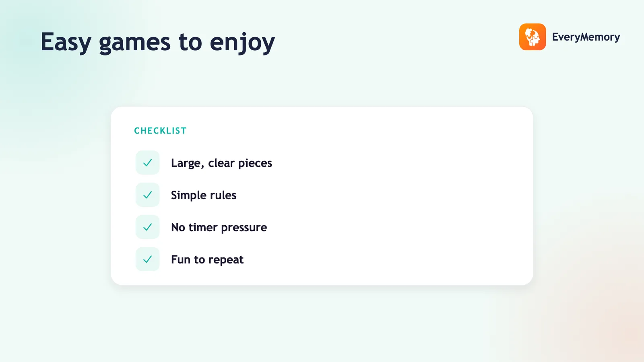
Task: Click the teal checkmark on the third item
Action: click(x=148, y=227)
